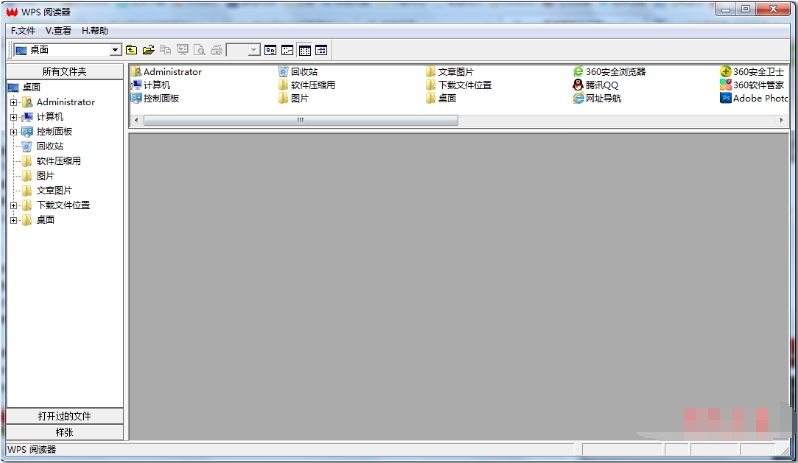Open the 桌面 location dropdown arrow
Image resolution: width=798 pixels, height=463 pixels.
pyautogui.click(x=115, y=49)
